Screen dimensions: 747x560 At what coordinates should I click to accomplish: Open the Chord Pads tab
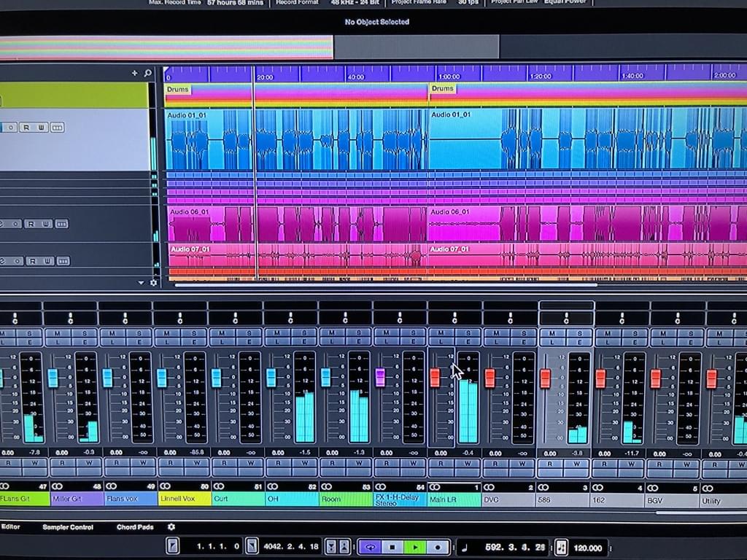[x=135, y=526]
